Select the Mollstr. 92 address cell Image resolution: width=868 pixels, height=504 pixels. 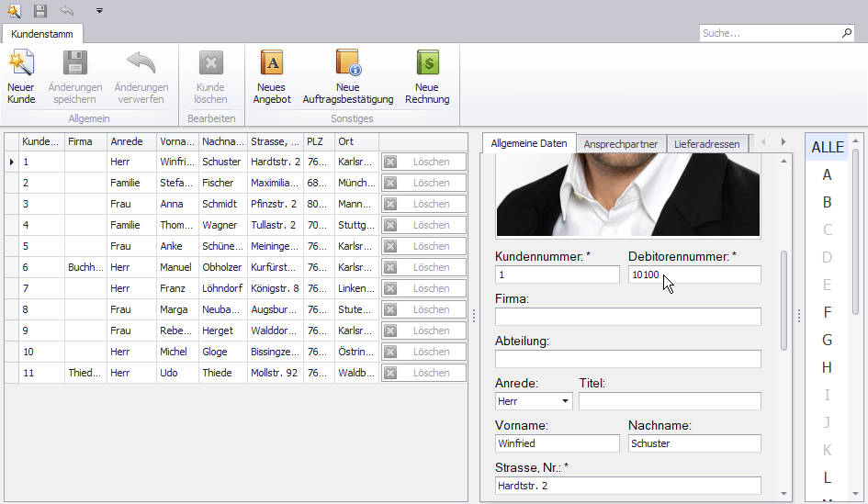coord(275,373)
